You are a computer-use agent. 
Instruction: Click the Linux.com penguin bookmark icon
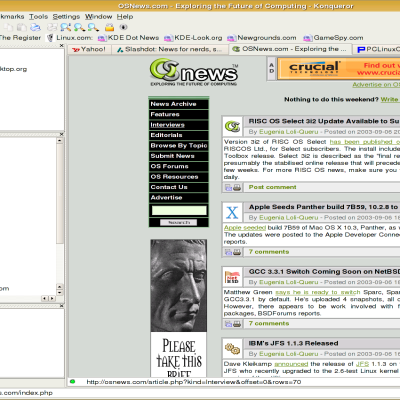(x=50, y=38)
